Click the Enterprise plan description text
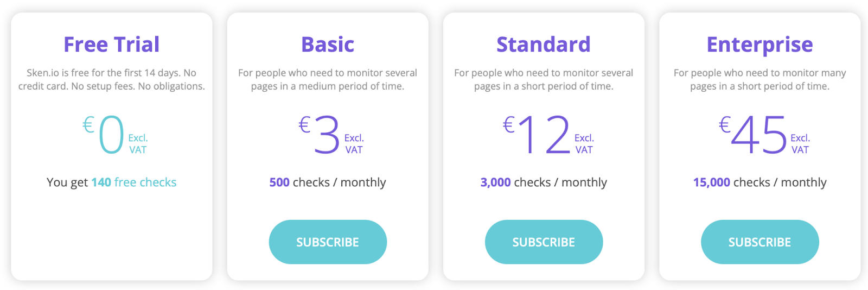The width and height of the screenshot is (868, 290). click(x=759, y=79)
